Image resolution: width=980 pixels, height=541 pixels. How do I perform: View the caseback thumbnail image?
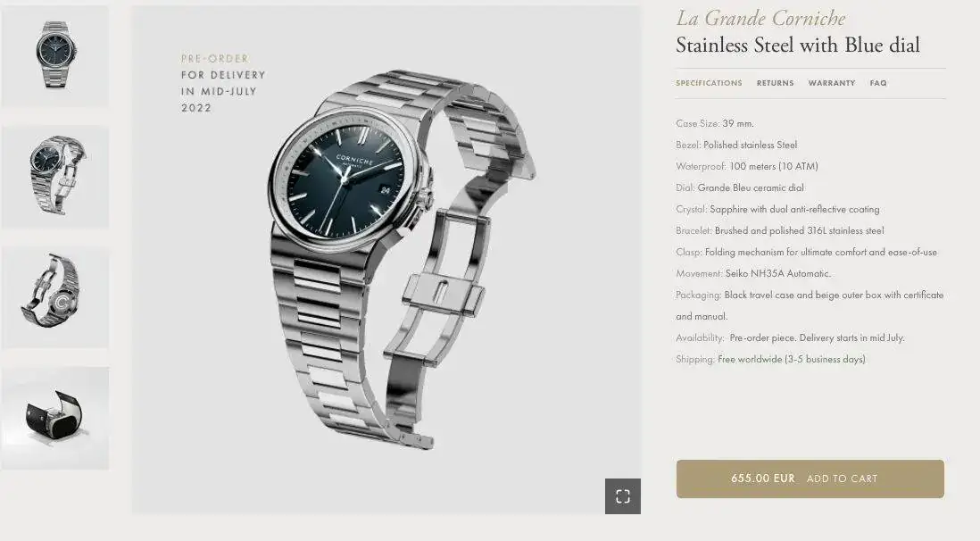tap(55, 296)
